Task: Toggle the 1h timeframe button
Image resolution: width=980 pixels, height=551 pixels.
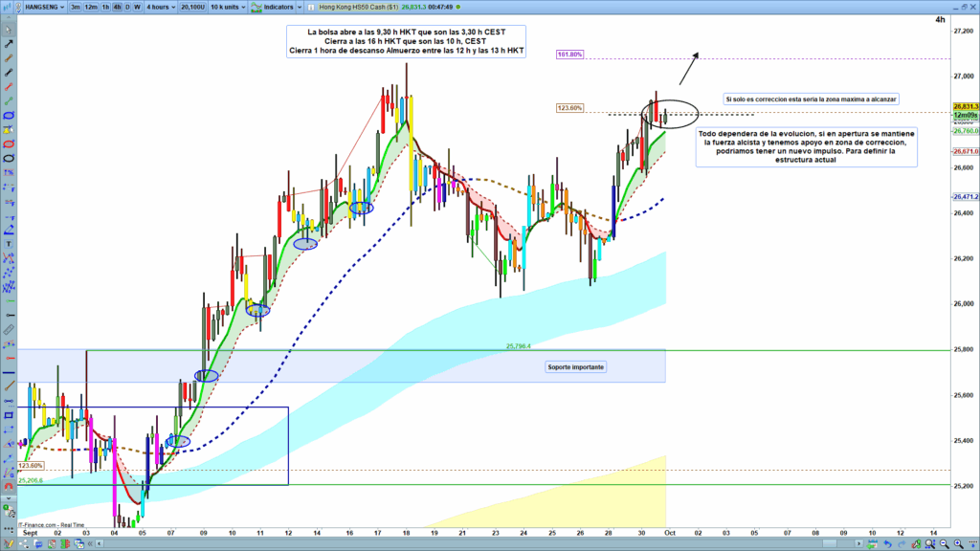Action: (x=105, y=6)
